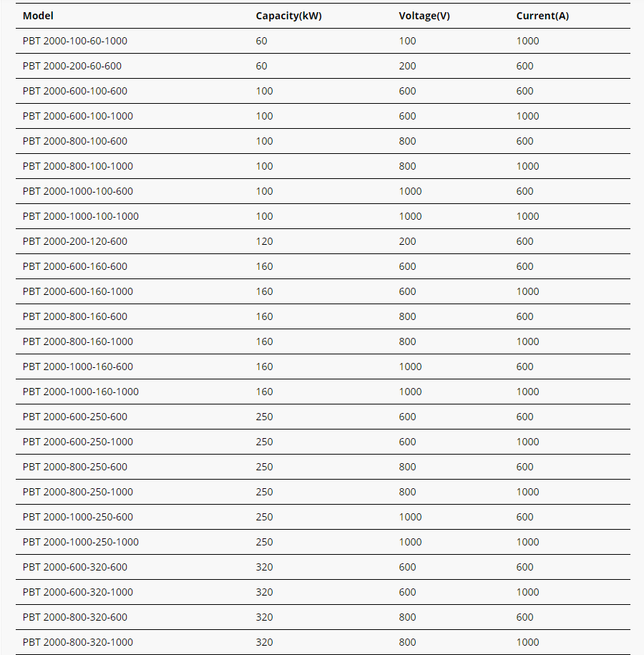Click the Model column header
Image resolution: width=644 pixels, height=655 pixels.
click(x=38, y=16)
